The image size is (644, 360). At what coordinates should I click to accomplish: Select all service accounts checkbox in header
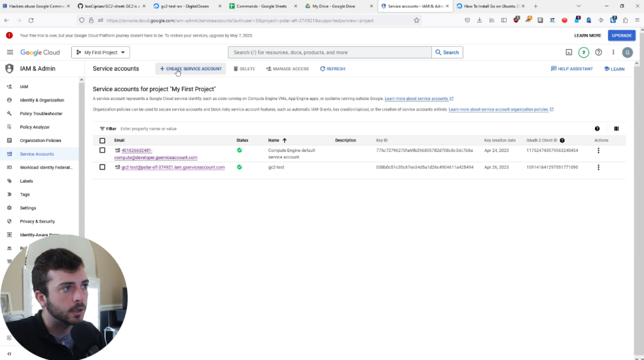103,140
